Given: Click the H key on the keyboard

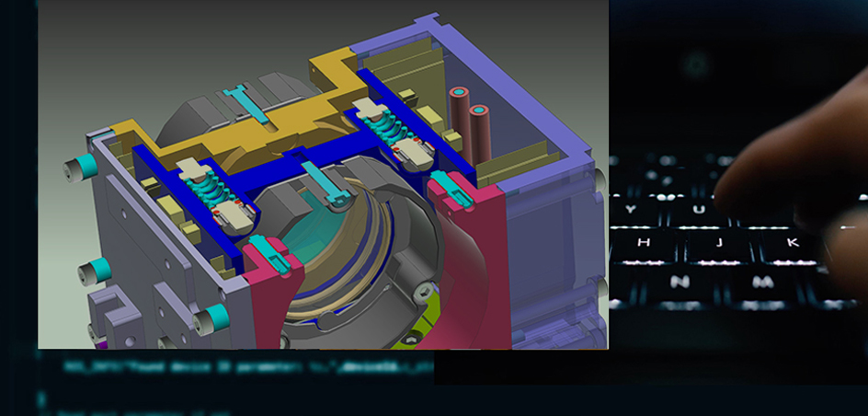Looking at the screenshot, I should point(644,243).
